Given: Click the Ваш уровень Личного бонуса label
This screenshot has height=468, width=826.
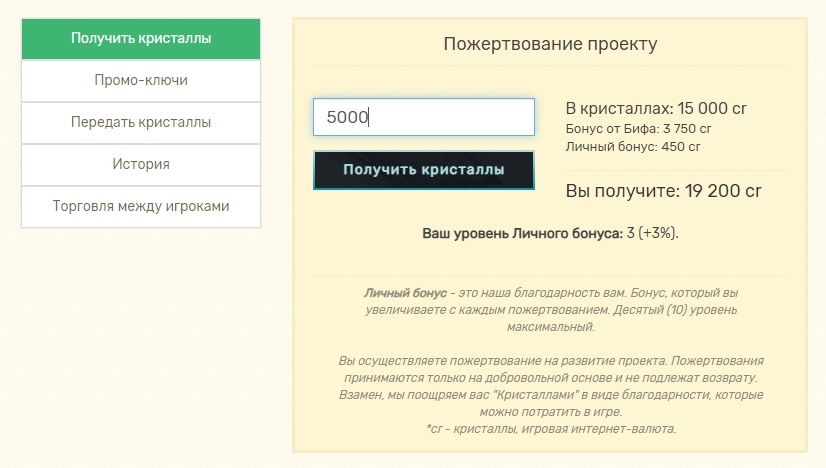Looking at the screenshot, I should pyautogui.click(x=523, y=233).
